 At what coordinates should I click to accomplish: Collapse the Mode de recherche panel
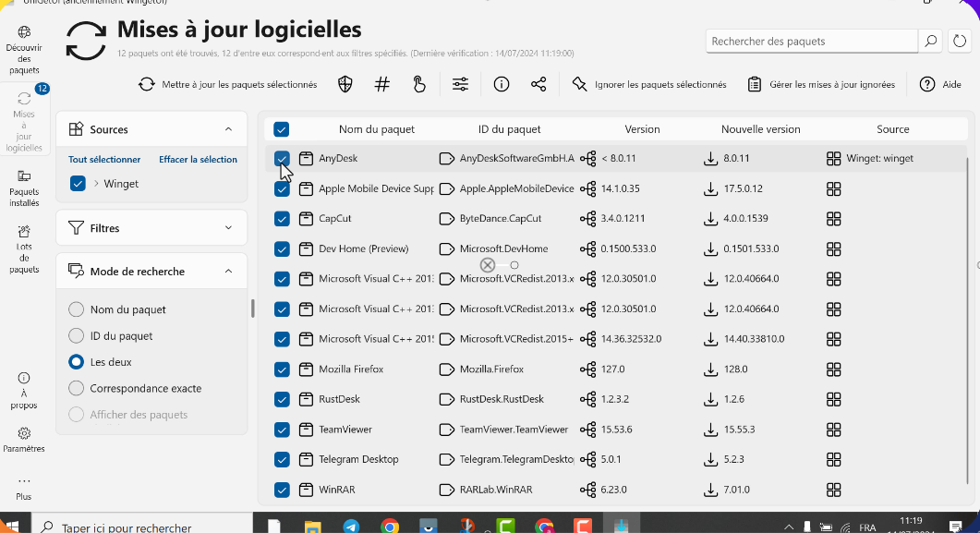click(228, 272)
